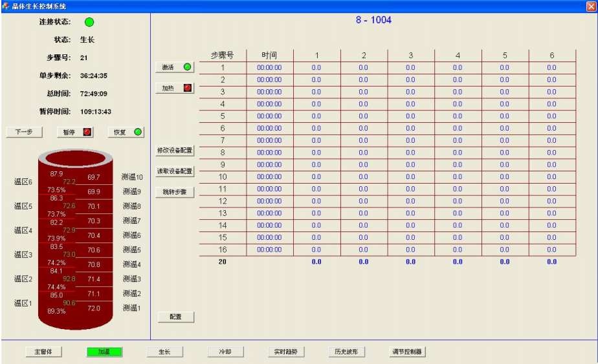Viewport: 598px width, 364px height.
Task: Switch to the 生长 growth stage
Action: click(164, 352)
